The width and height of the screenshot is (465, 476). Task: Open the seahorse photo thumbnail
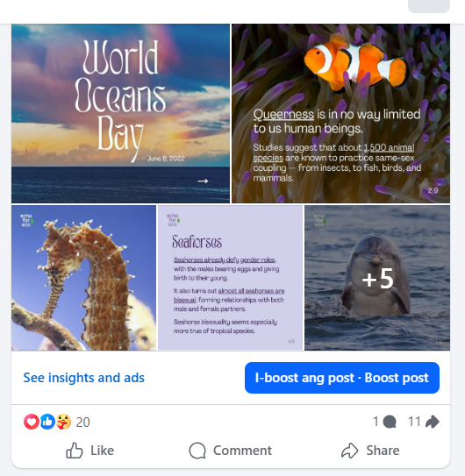coord(84,278)
